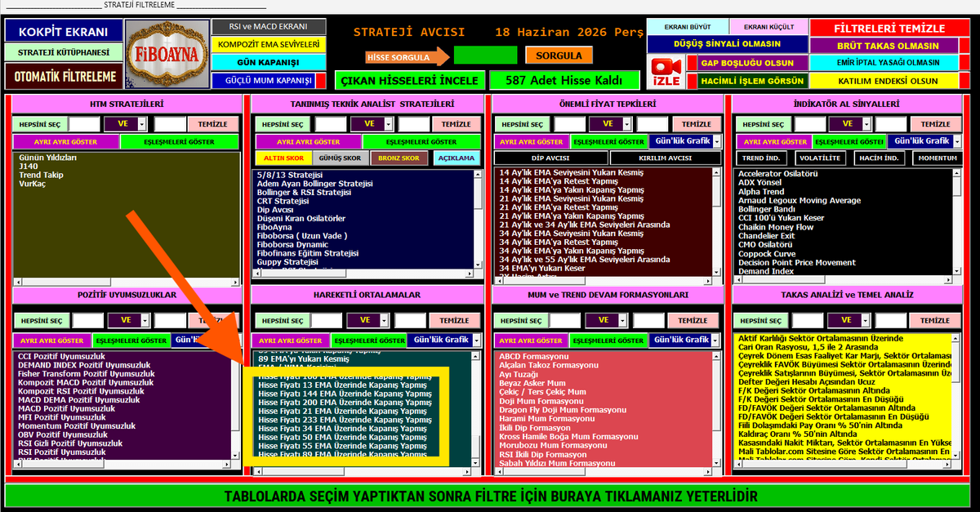Open STRATEJİ KÜTÜPHANESİ
This screenshot has height=512, width=980.
pos(63,52)
